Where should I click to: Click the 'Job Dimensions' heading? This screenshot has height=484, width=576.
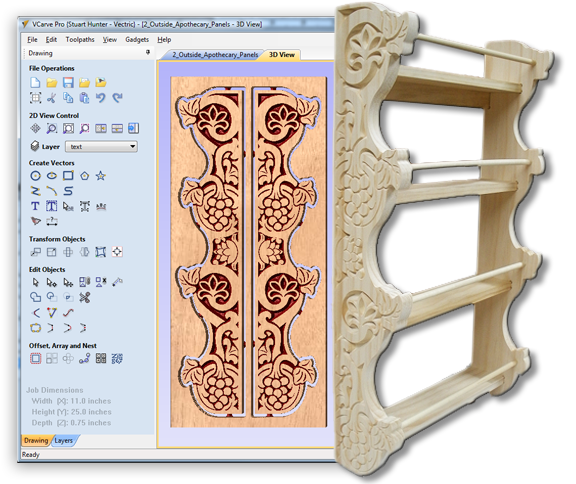(x=55, y=390)
